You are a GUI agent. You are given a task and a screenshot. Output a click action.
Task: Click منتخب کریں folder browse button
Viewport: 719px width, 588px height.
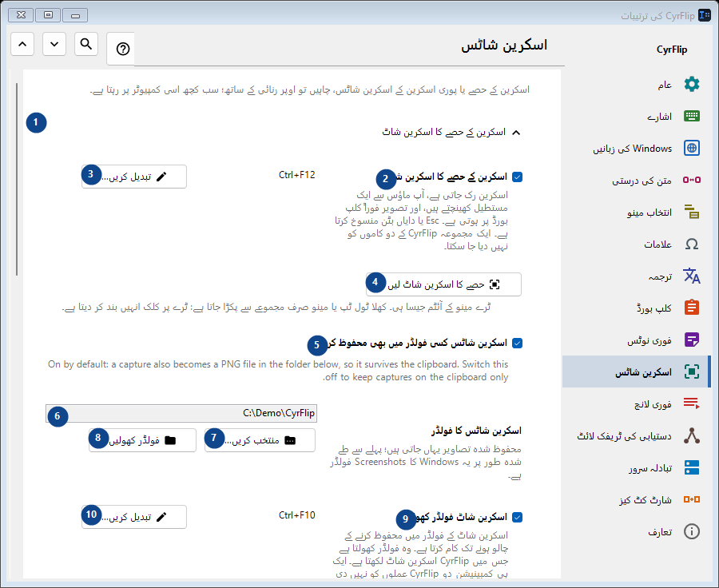point(260,440)
